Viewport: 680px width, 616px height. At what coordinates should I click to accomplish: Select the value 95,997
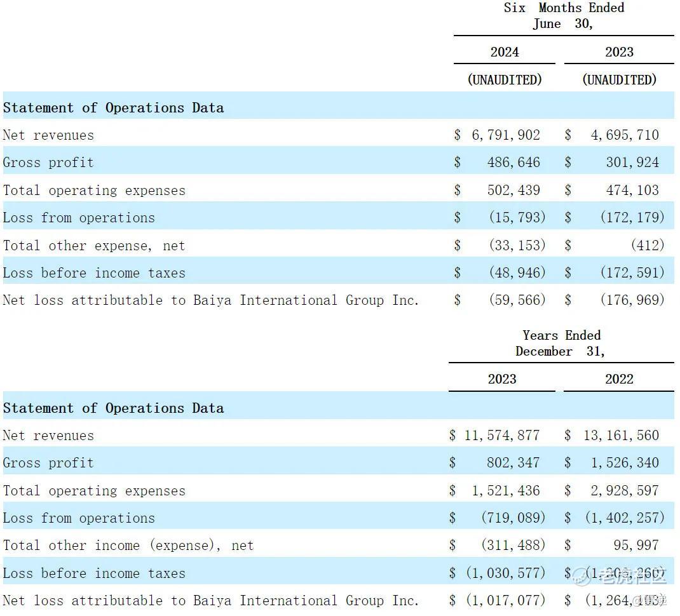[636, 545]
